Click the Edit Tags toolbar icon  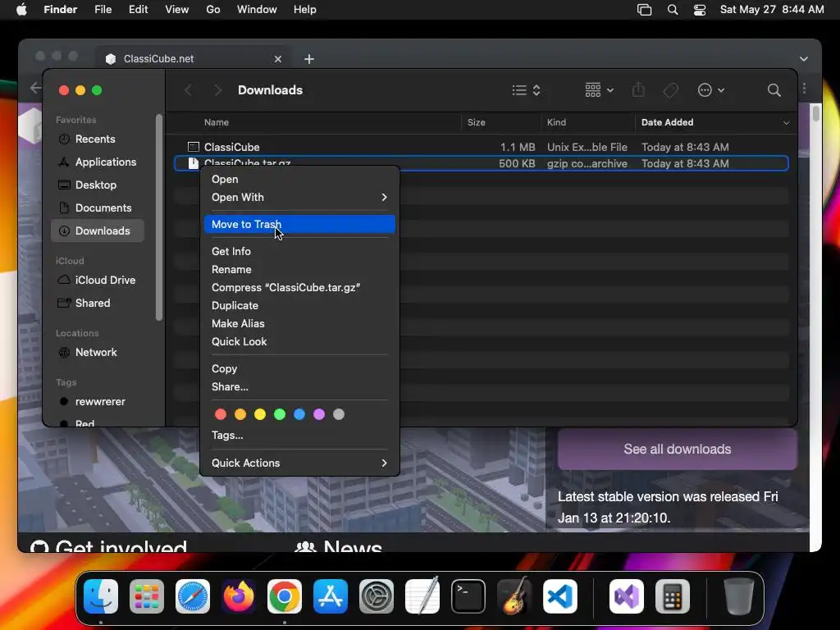point(671,90)
